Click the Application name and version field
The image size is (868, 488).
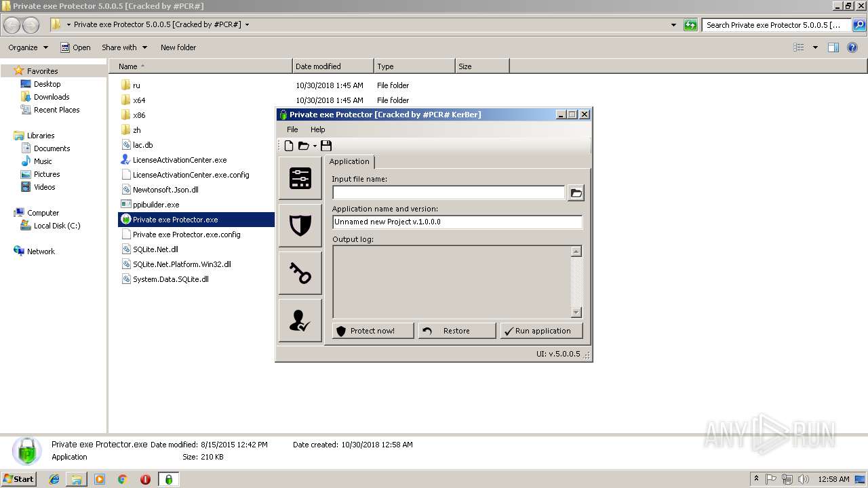click(457, 222)
